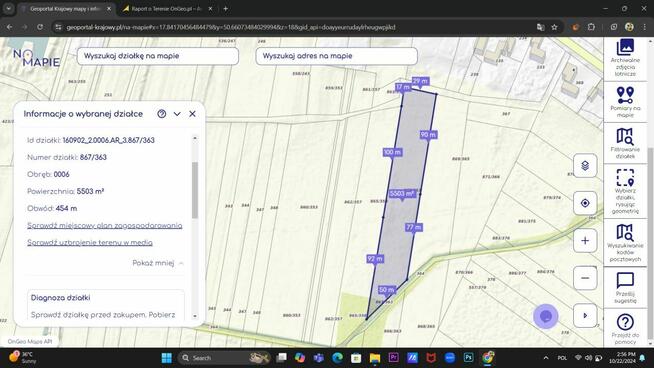Open browser extensions puzzle icon
Viewport: 654px width, 368px height.
click(591, 27)
